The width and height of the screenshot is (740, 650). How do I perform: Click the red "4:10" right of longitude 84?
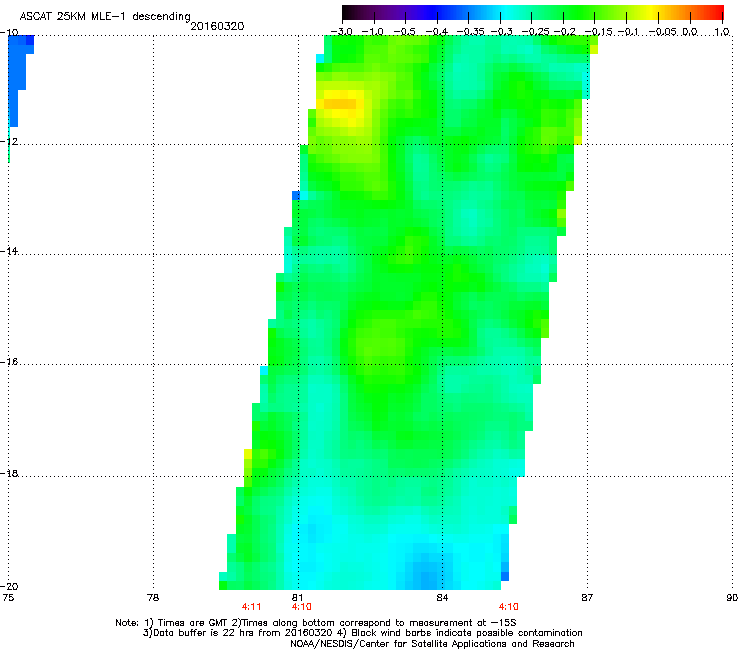[x=509, y=607]
